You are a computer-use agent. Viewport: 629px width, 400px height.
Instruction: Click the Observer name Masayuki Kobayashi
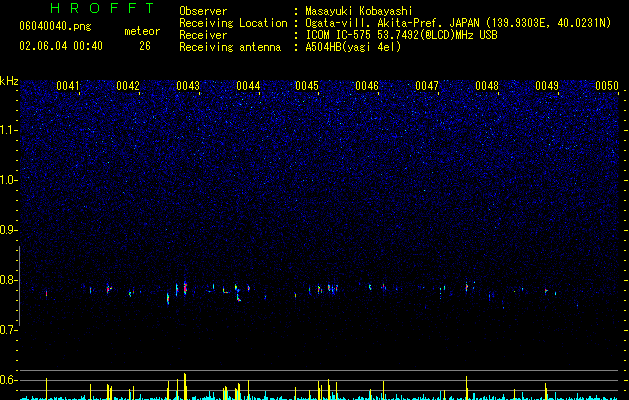click(x=359, y=11)
